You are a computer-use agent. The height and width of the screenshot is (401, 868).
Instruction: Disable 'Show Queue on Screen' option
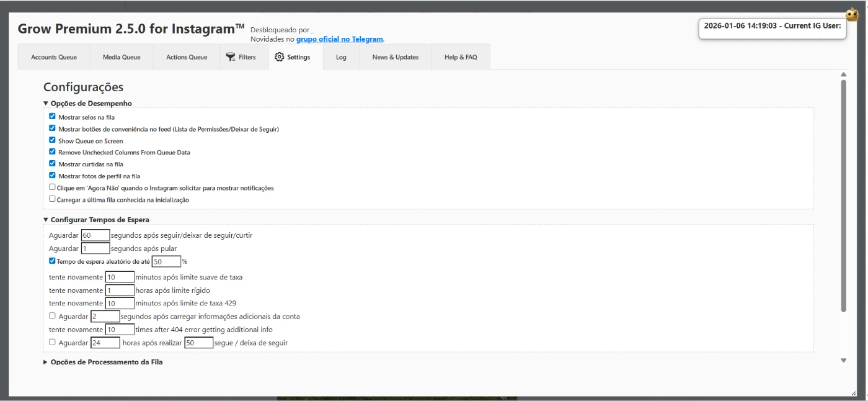(53, 140)
